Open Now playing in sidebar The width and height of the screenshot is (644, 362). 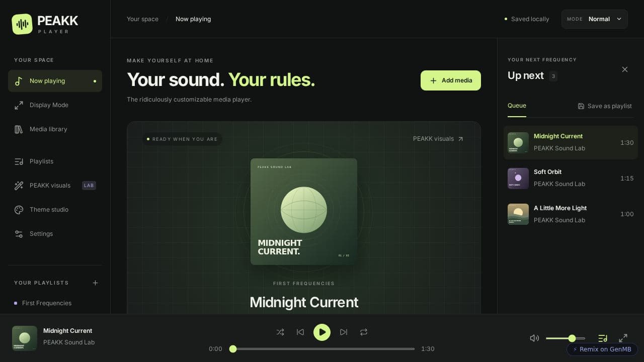pos(55,81)
